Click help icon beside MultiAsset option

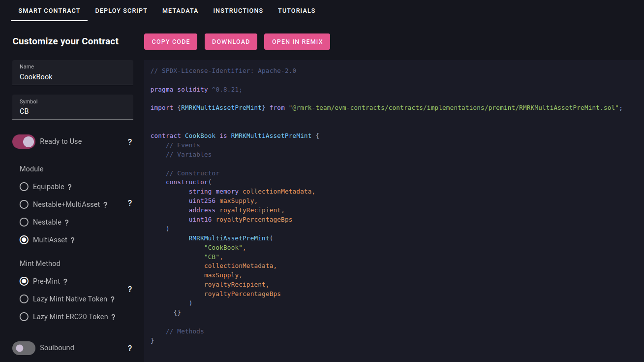(x=72, y=240)
